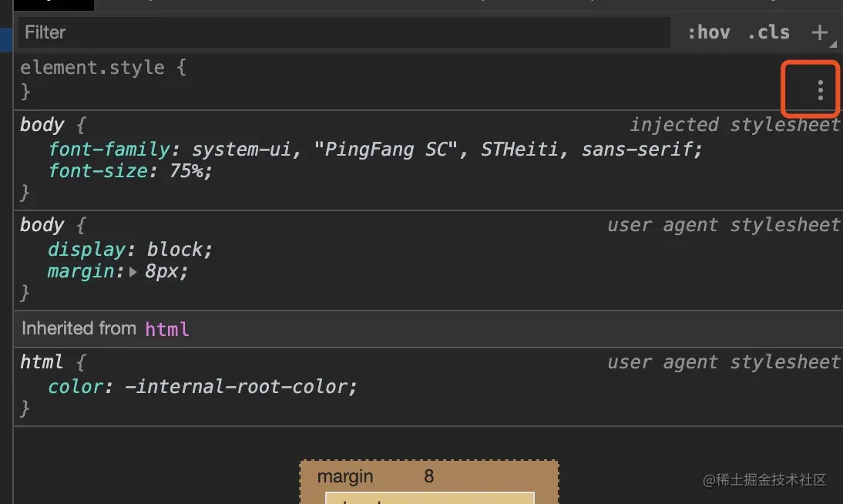
Task: Click user agent stylesheet label of html rule
Action: [x=723, y=362]
